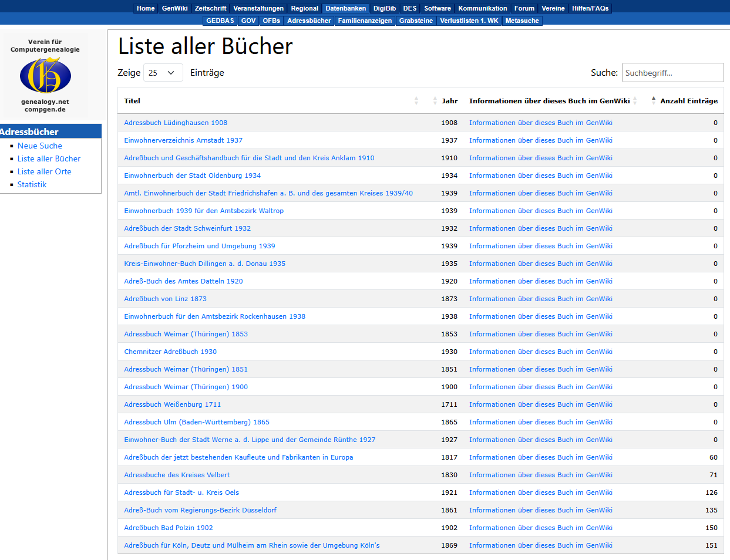This screenshot has width=730, height=560.
Task: Open Einwohnerverzeichnis Arnstadt 1937
Action: [x=183, y=140]
